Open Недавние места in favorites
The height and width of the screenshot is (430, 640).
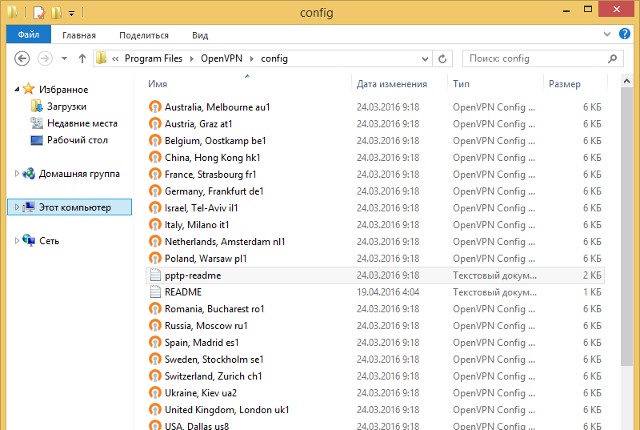(x=82, y=123)
